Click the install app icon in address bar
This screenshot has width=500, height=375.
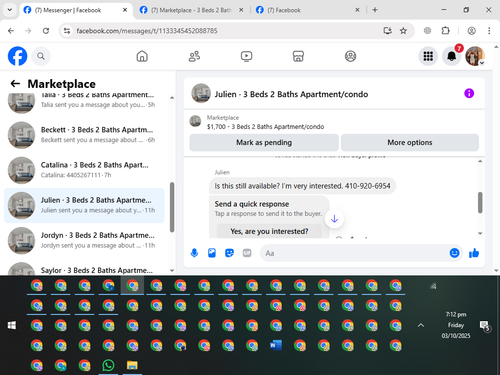coord(387,31)
